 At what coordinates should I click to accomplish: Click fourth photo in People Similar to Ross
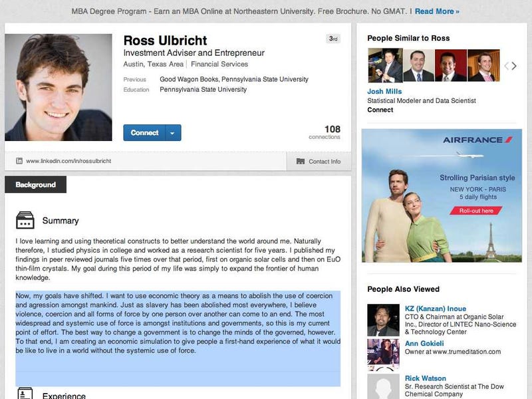click(x=483, y=65)
